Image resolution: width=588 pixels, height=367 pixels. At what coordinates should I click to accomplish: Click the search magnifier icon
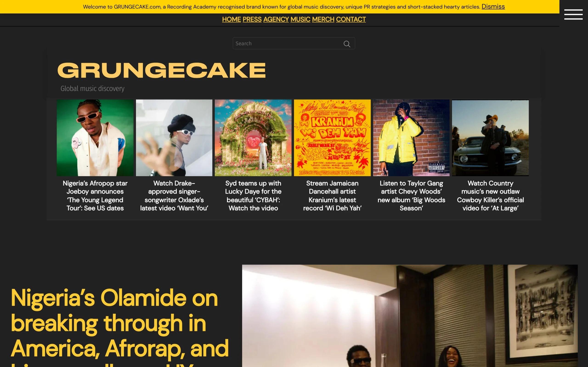coord(347,44)
